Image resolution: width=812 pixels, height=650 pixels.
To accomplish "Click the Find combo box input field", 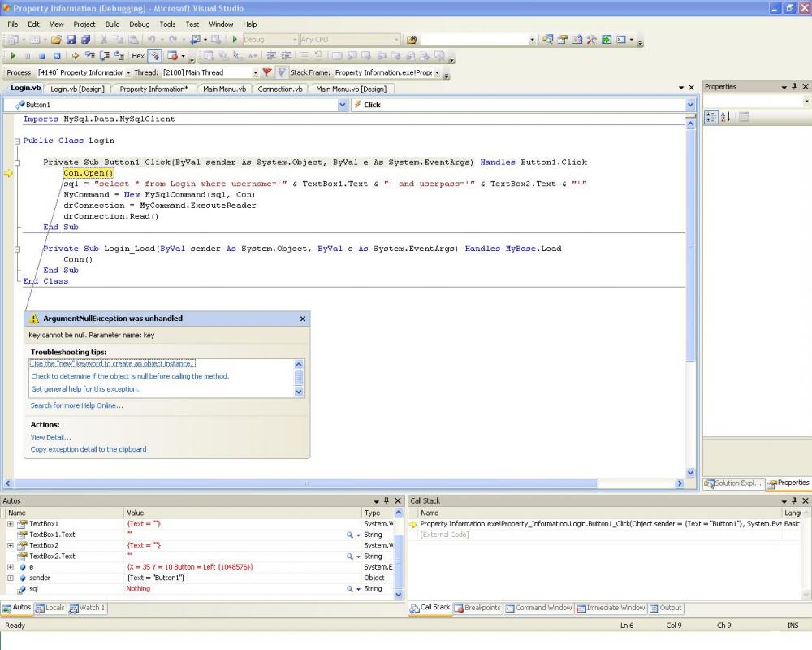I will pyautogui.click(x=474, y=39).
